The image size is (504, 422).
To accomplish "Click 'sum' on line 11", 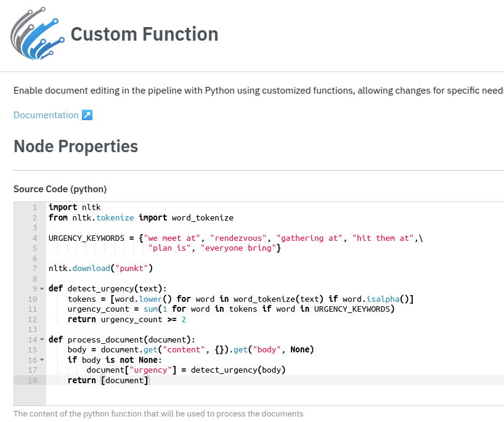I will [150, 309].
